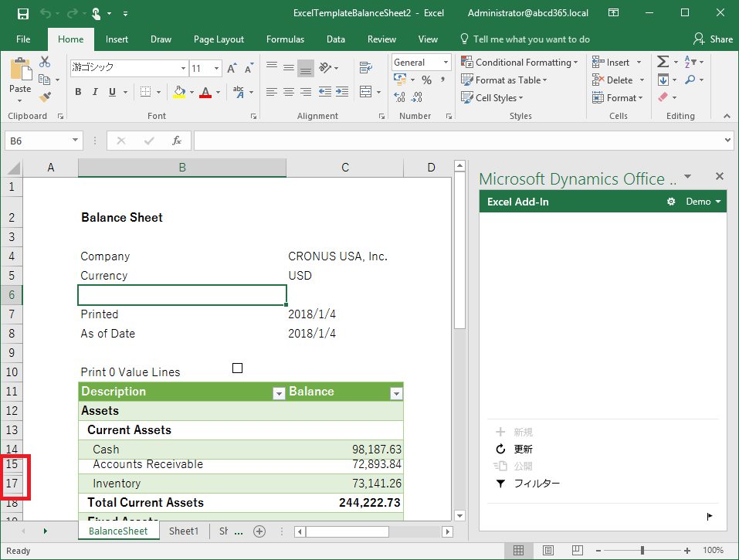
Task: Open the font name dropdown
Action: 183,68
